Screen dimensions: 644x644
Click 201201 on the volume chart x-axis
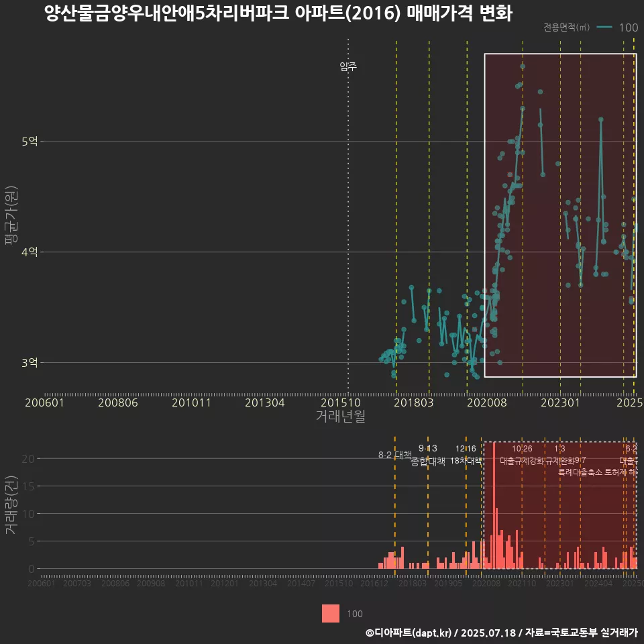(224, 583)
